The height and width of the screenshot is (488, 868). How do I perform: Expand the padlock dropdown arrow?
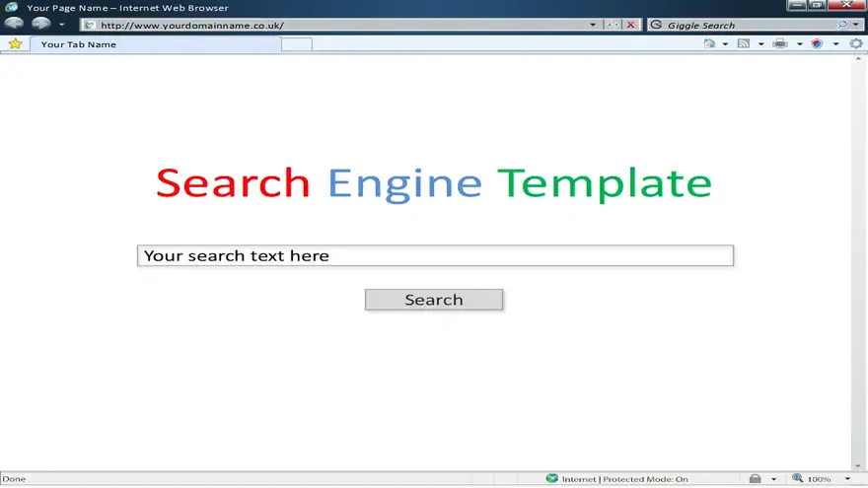pos(773,479)
